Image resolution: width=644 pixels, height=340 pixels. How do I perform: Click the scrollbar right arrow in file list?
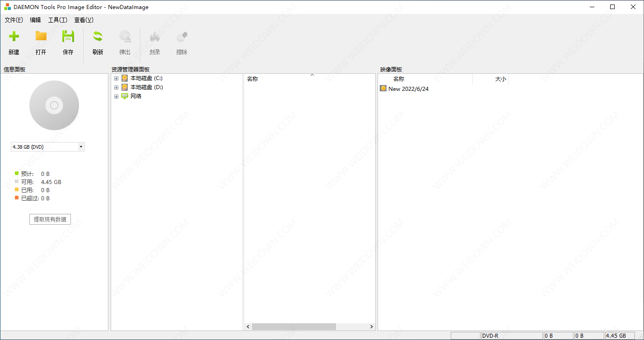(372, 326)
